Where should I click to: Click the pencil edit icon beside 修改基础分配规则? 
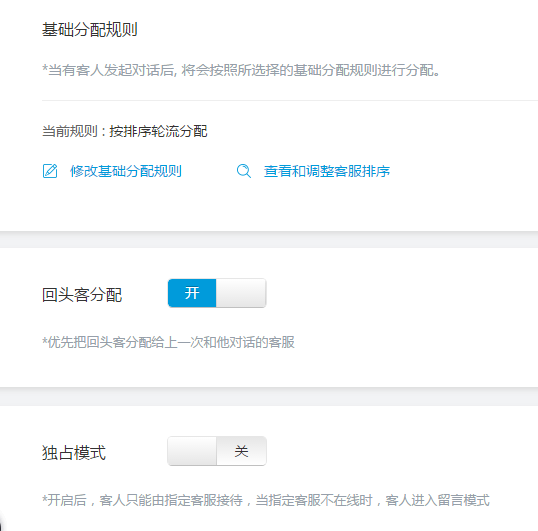pos(50,171)
